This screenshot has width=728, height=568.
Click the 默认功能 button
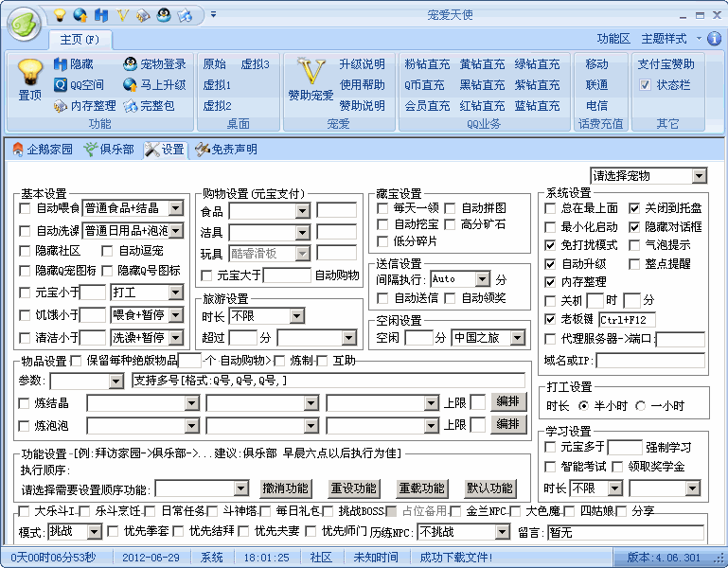click(489, 488)
